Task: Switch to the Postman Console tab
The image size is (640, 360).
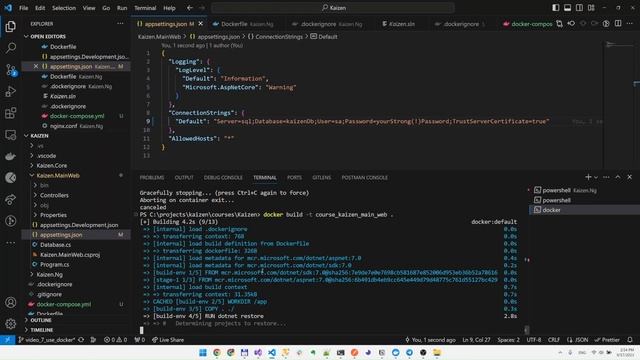Action: pyautogui.click(x=364, y=178)
